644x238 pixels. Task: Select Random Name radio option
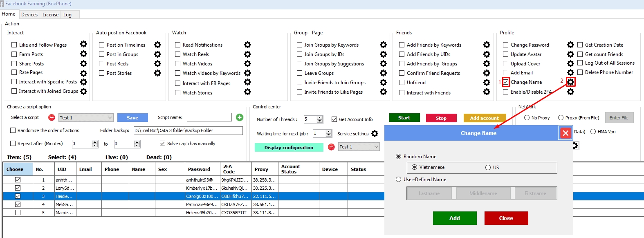click(x=398, y=156)
